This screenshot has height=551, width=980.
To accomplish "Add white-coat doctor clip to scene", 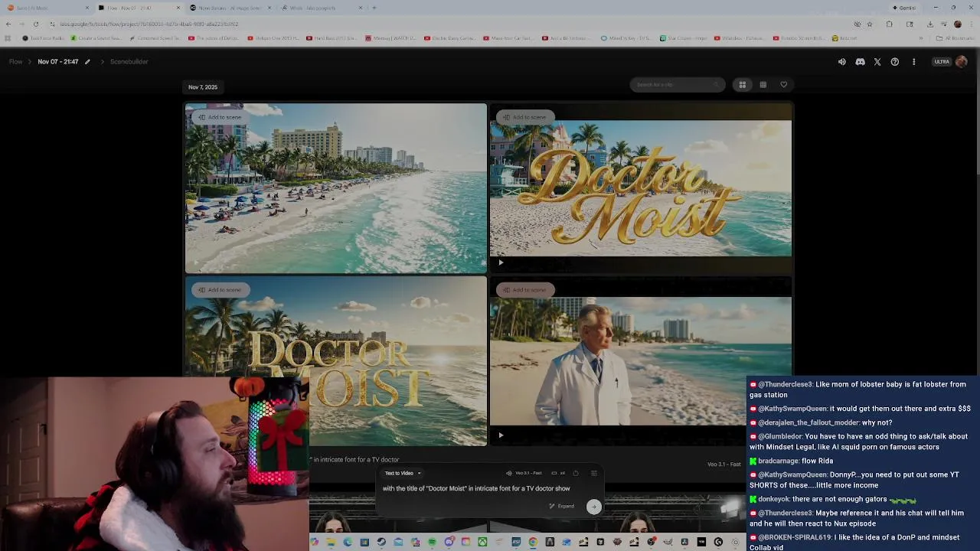I will tap(525, 289).
